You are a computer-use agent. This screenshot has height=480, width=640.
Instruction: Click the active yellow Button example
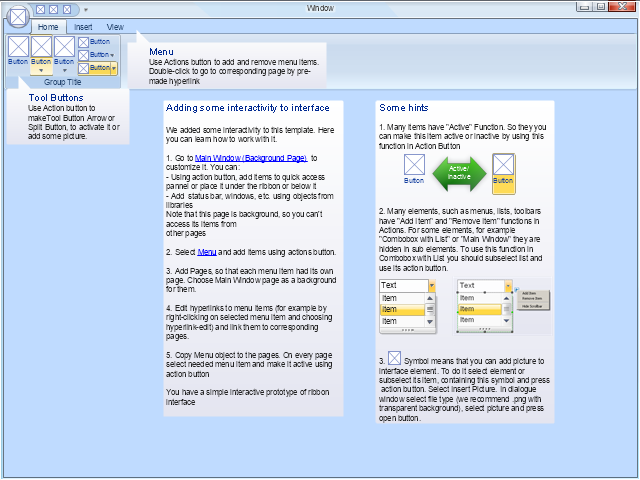(x=503, y=173)
